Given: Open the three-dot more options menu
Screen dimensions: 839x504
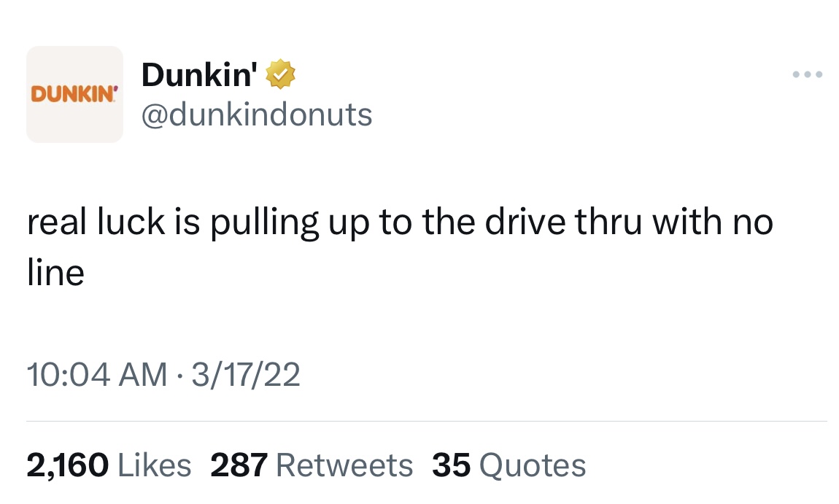Looking at the screenshot, I should 808,75.
